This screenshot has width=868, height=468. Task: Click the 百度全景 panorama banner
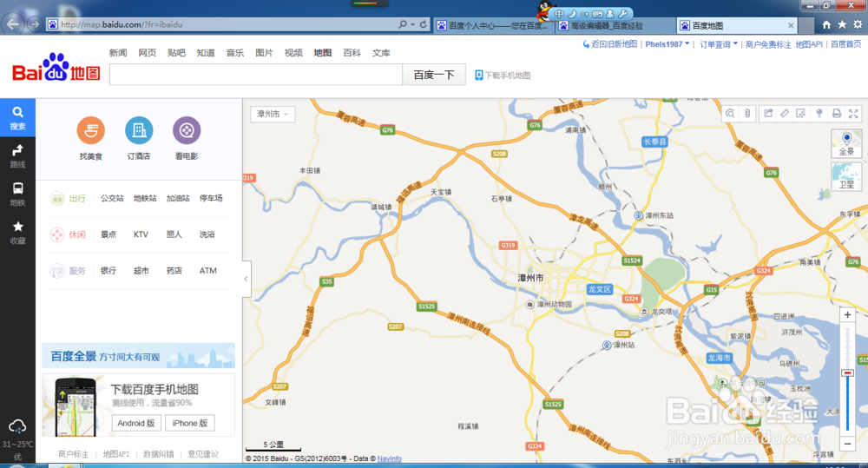[x=138, y=356]
